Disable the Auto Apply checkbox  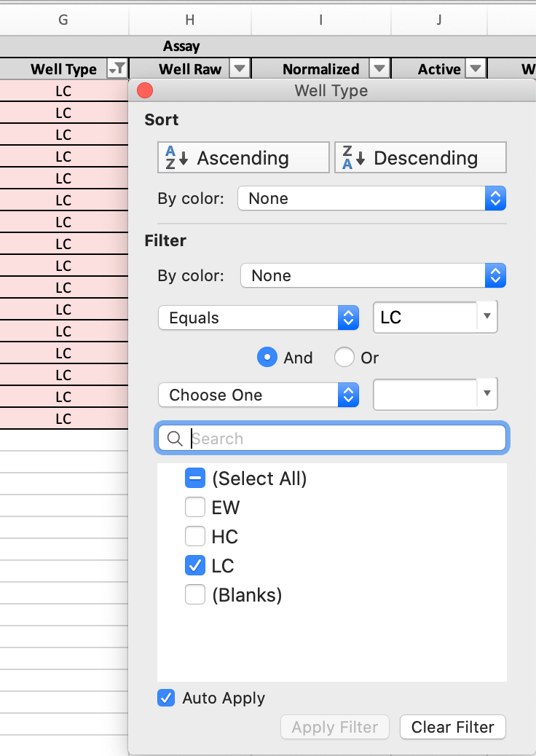pyautogui.click(x=166, y=698)
